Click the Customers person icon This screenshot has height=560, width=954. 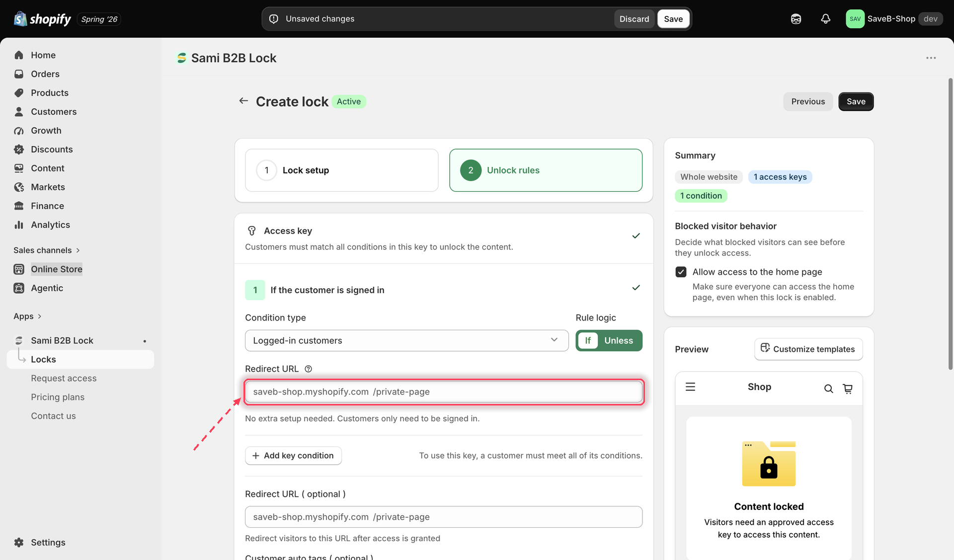19,112
